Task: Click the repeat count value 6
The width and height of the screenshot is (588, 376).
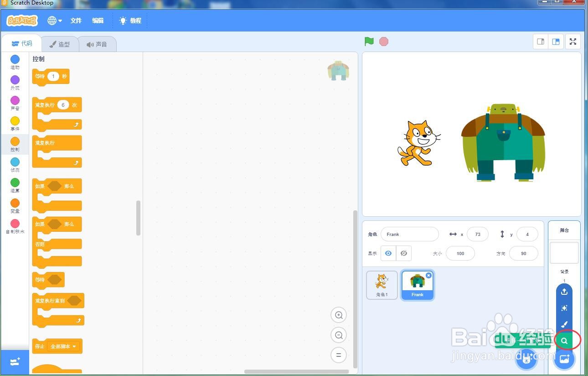Action: pos(63,105)
